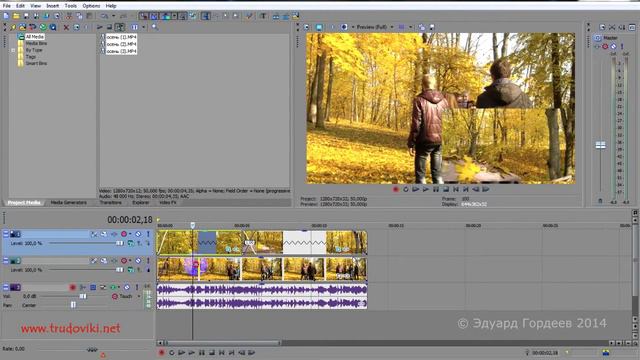Click Record button under the video preview
Image resolution: width=640 pixels, height=360 pixels.
tap(395, 189)
